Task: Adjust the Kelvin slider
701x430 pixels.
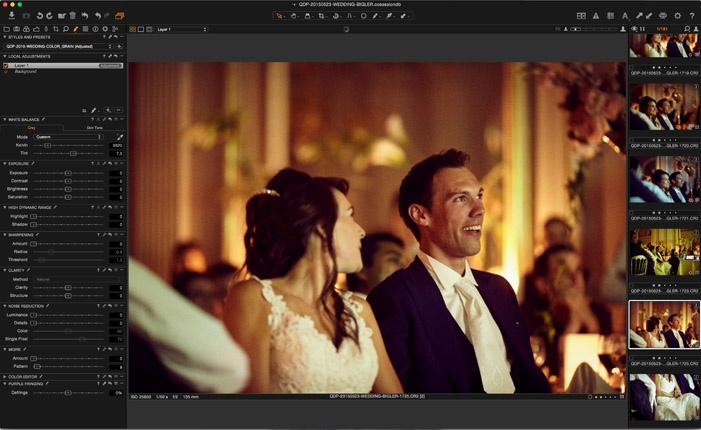Action: 47,145
